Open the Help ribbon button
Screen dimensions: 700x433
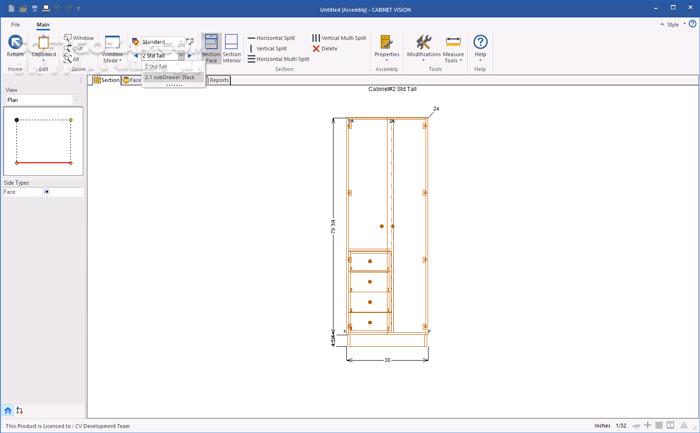tap(480, 48)
